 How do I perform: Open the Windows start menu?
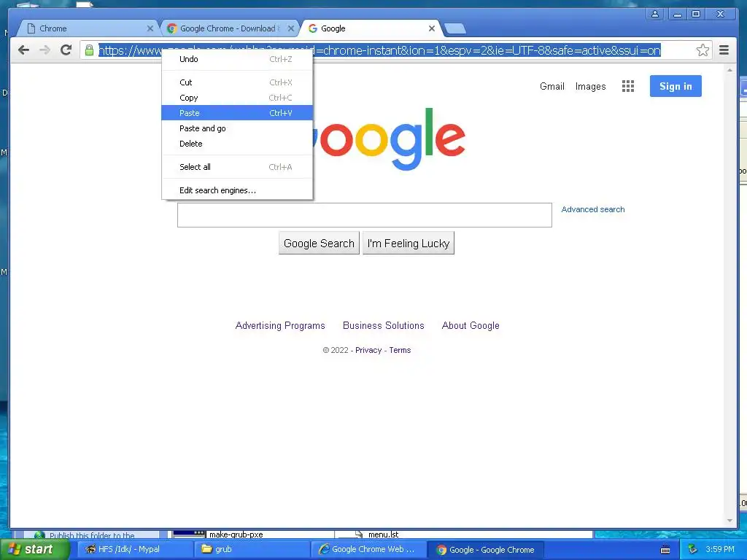[x=34, y=549]
